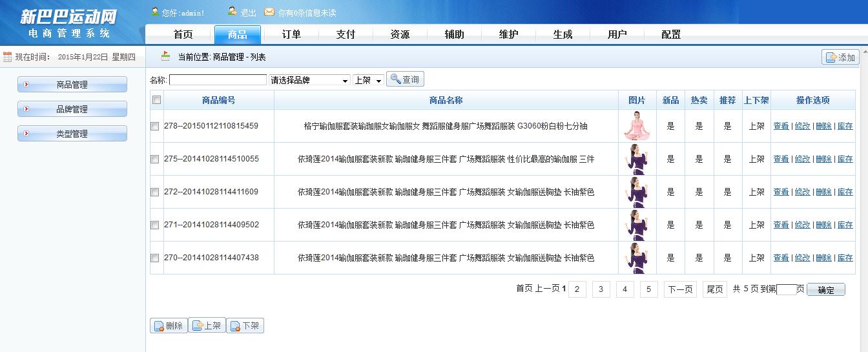Click the unread messages envelope icon
868x352 pixels.
tap(269, 12)
